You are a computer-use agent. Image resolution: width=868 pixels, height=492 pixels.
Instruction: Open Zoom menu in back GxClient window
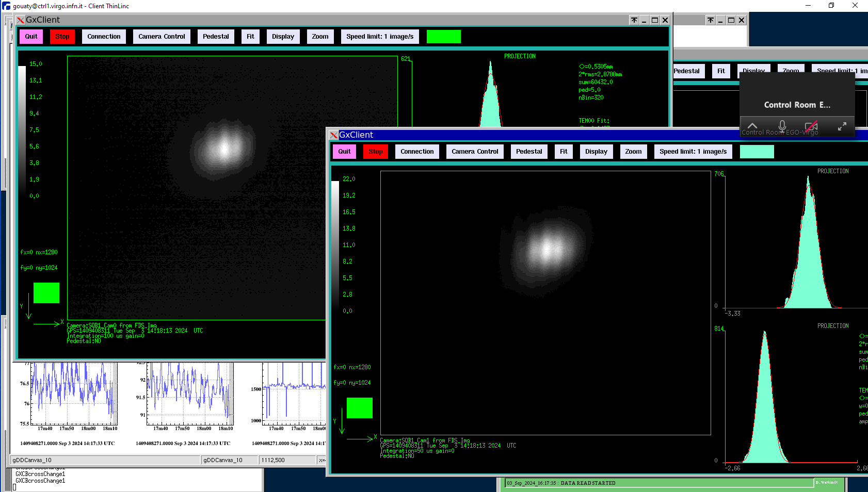click(320, 37)
